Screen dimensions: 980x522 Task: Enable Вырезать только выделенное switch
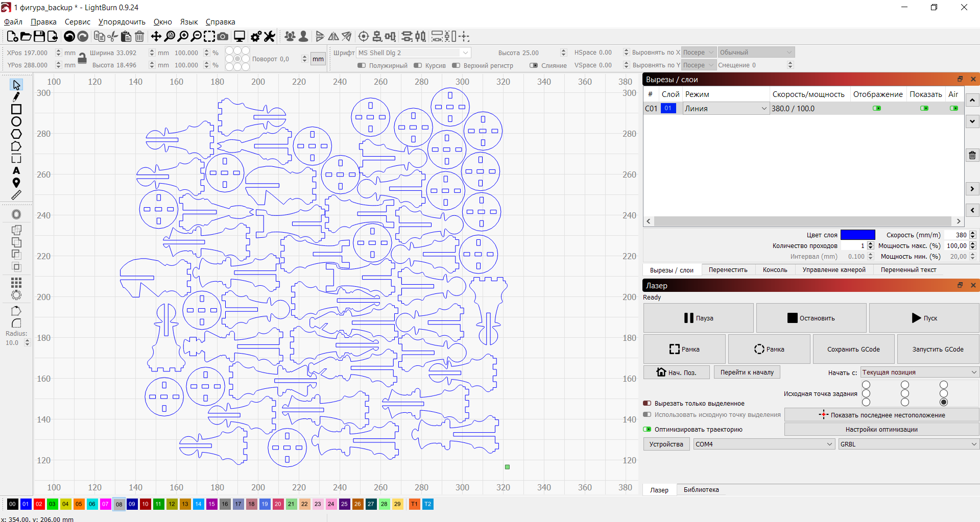(x=647, y=403)
